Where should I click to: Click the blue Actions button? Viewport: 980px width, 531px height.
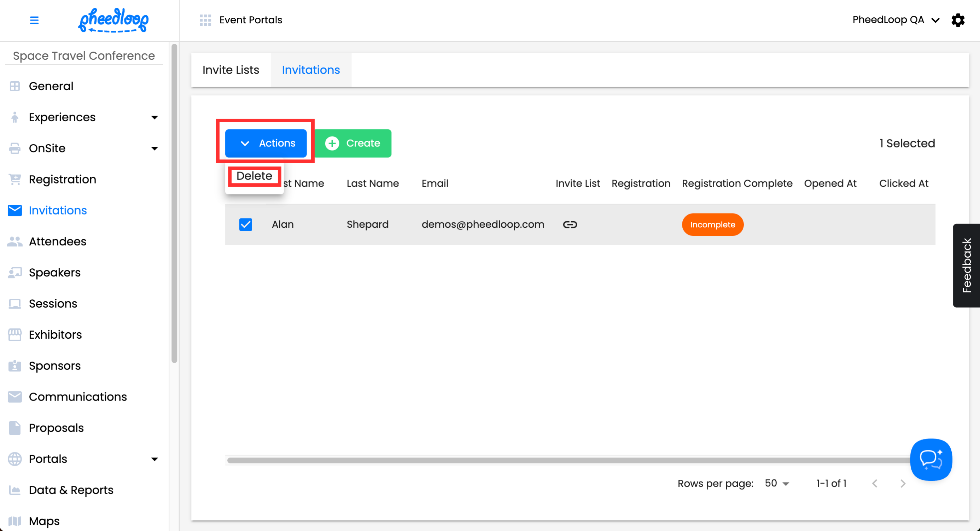266,143
